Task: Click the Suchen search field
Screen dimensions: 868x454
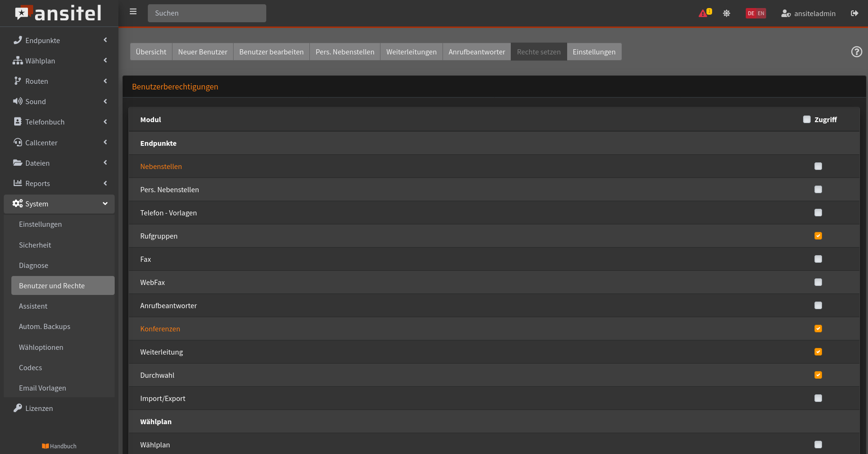Action: 207,13
